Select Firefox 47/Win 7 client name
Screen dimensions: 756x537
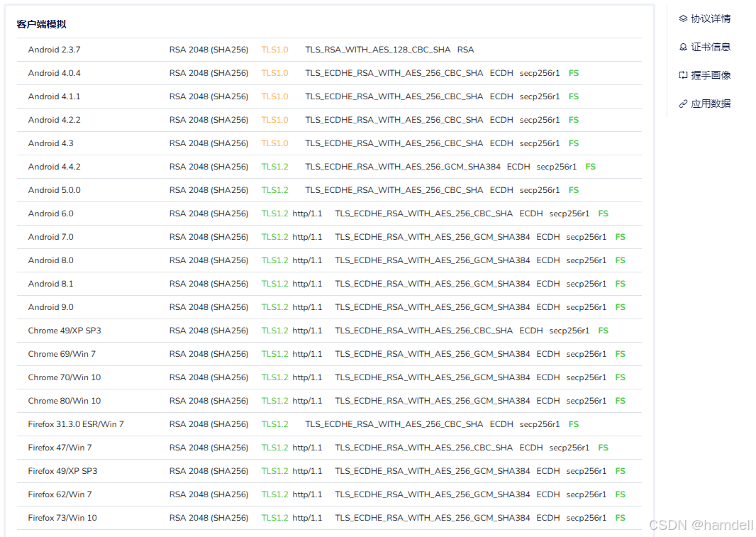[60, 448]
